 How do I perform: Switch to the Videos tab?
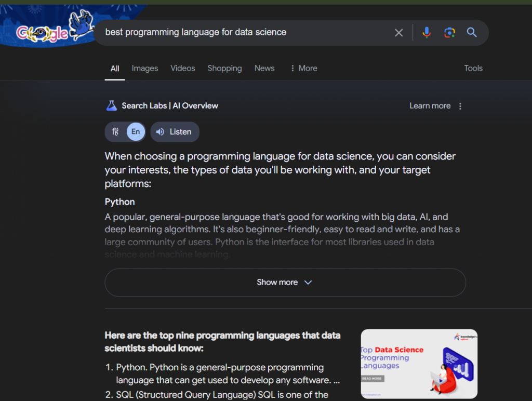pyautogui.click(x=182, y=68)
